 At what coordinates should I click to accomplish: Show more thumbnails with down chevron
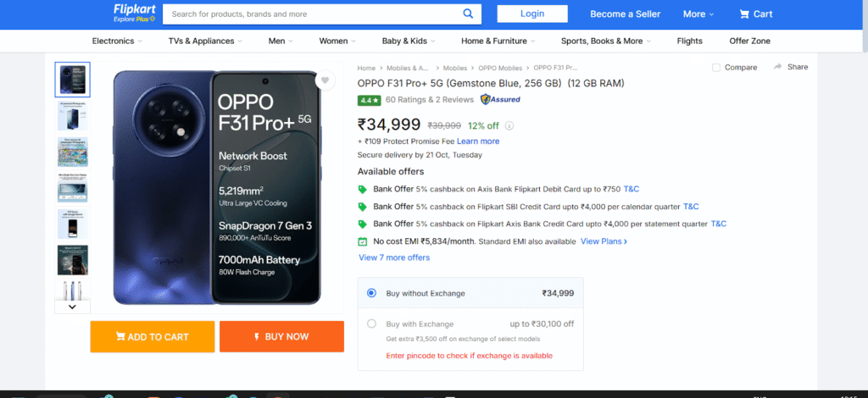coord(72,307)
